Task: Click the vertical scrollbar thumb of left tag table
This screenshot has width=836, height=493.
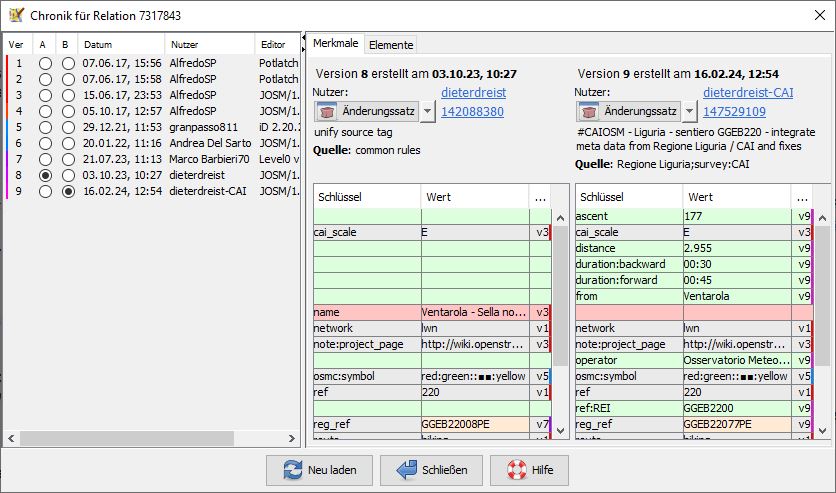Action: click(560, 296)
